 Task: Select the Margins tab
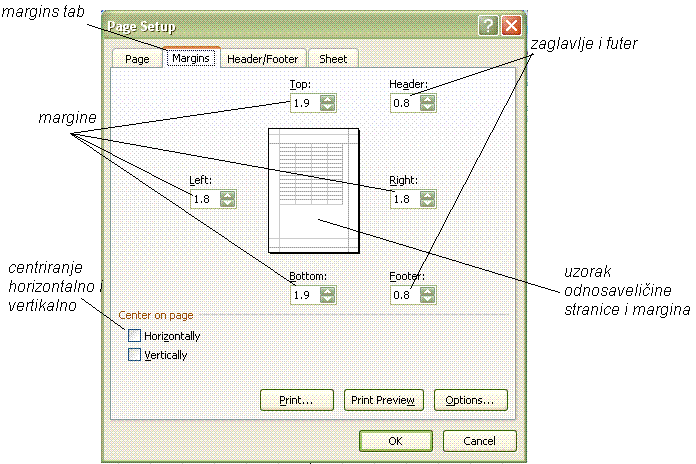tap(191, 59)
